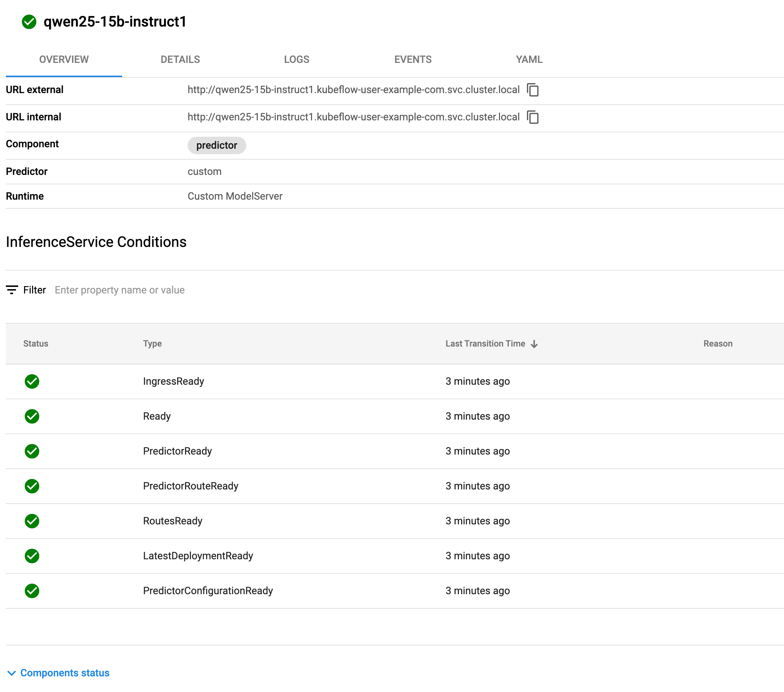Open the LOGS tab
Viewport: 784px width, 692px height.
[296, 60]
